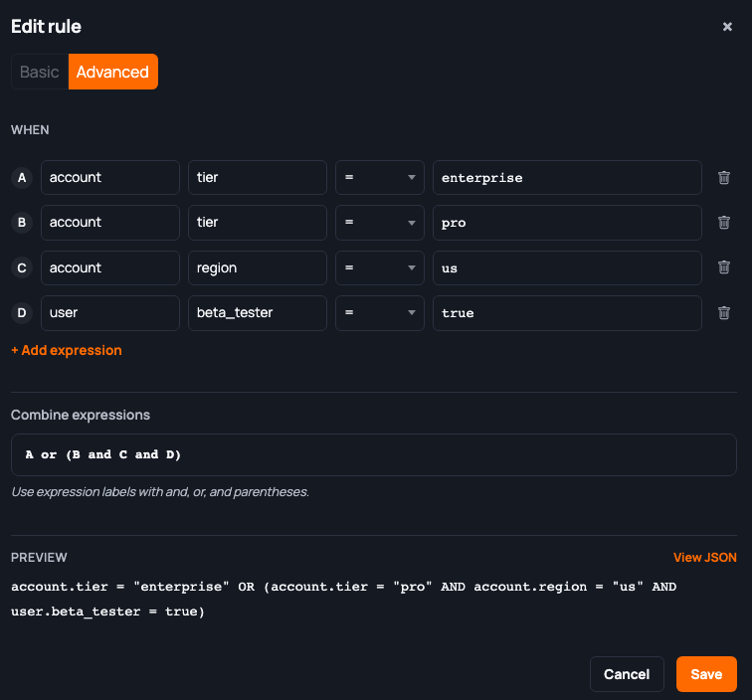
Task: Save the rule
Action: click(x=706, y=674)
